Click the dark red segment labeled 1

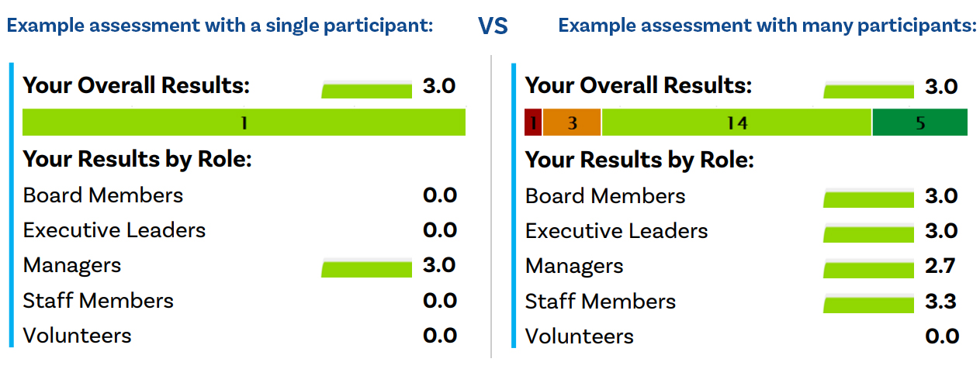[533, 122]
